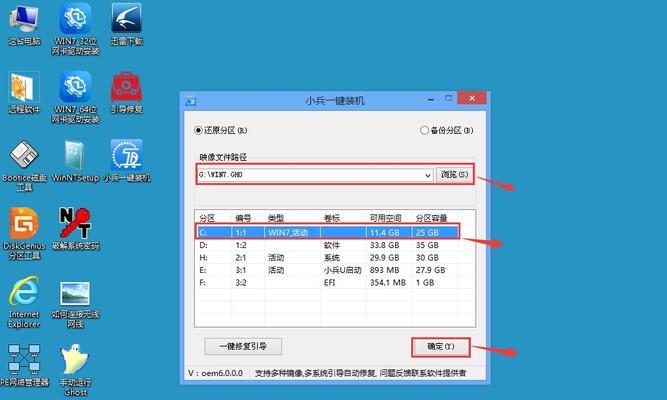Open the WinNTSetup desktop icon
The height and width of the screenshot is (400, 667).
[x=75, y=161]
